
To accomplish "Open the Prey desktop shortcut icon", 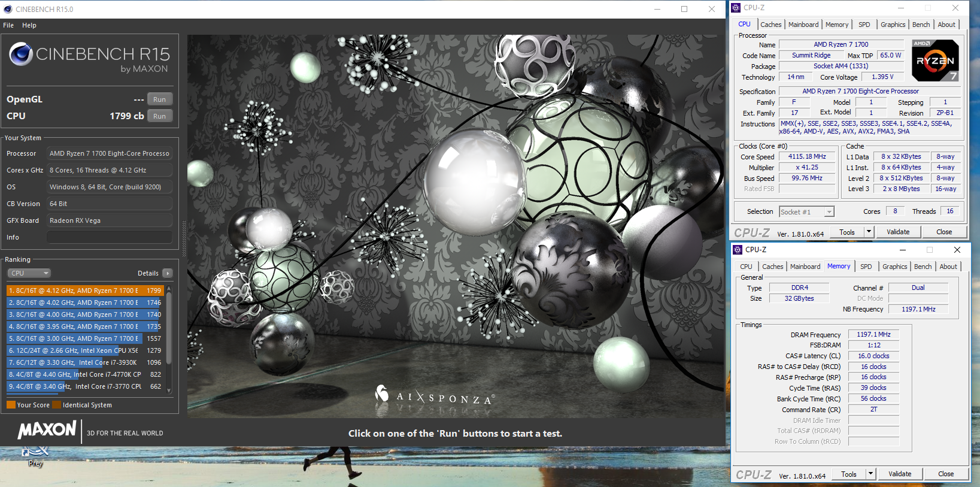I will coord(35,456).
